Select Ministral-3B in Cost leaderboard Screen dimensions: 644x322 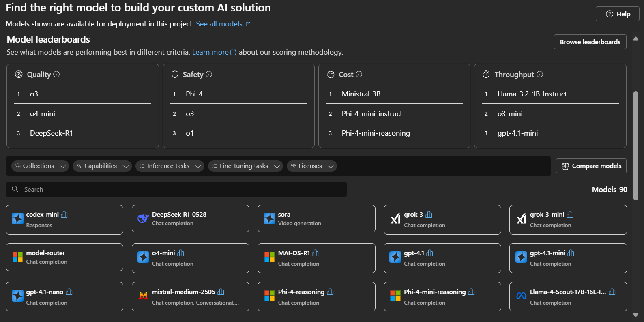point(361,94)
